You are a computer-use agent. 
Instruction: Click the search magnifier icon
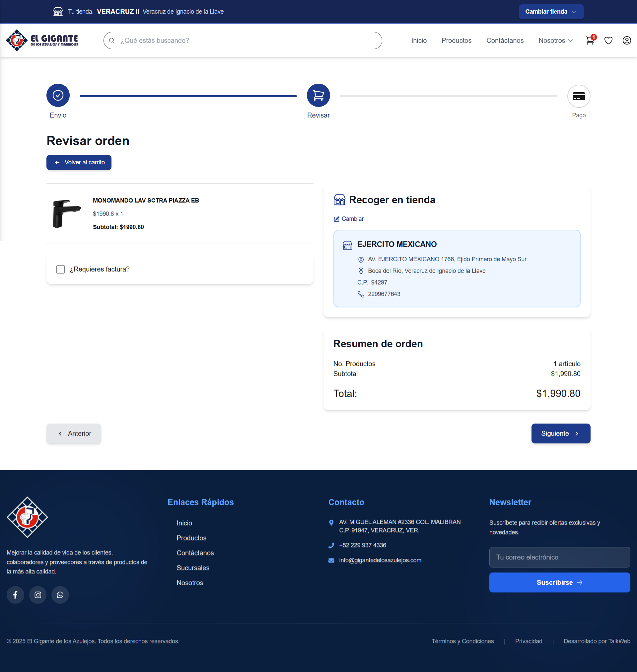pos(112,40)
